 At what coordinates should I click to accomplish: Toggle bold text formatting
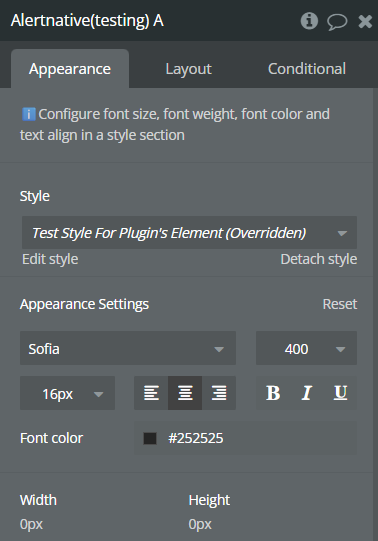(x=273, y=393)
